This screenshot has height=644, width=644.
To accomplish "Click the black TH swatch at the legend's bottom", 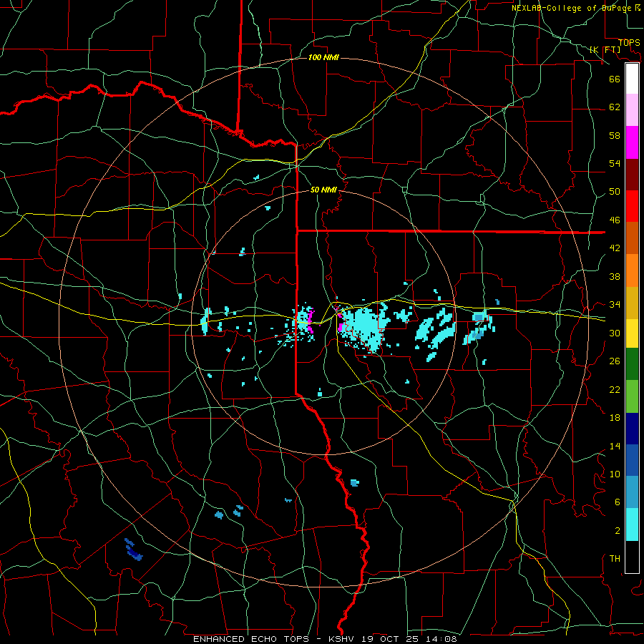I will click(632, 557).
